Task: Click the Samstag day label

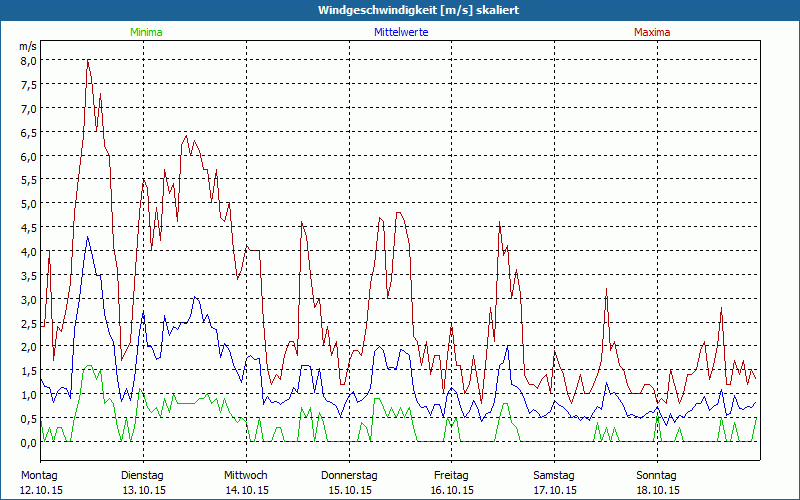Action: 554,476
